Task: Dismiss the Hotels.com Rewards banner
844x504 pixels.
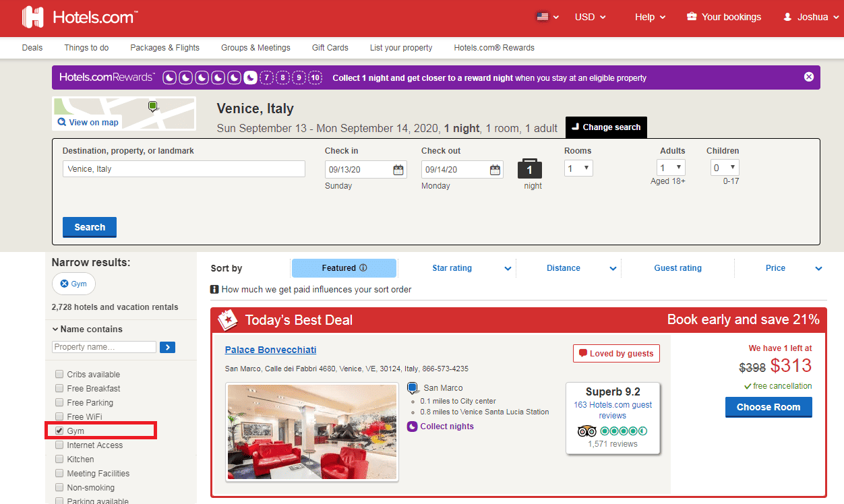Action: (808, 76)
